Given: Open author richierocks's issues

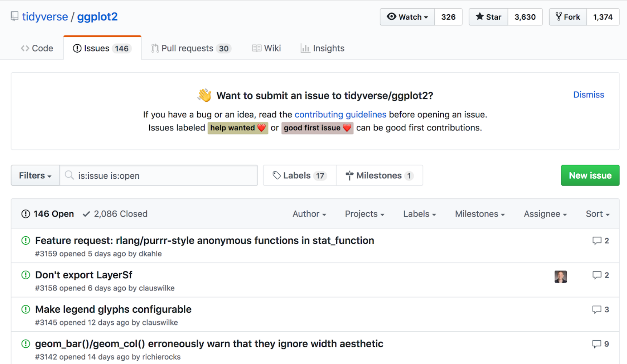Looking at the screenshot, I should [x=161, y=357].
